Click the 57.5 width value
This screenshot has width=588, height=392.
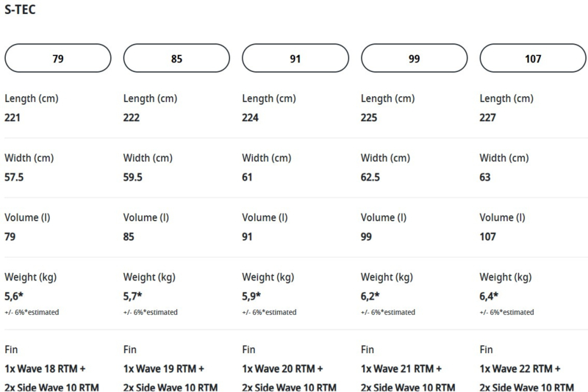(x=15, y=177)
